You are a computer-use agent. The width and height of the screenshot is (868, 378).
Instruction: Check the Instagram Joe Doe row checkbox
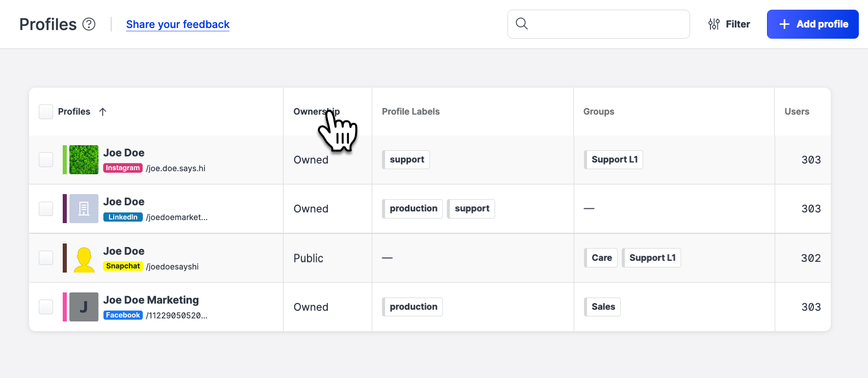point(46,159)
